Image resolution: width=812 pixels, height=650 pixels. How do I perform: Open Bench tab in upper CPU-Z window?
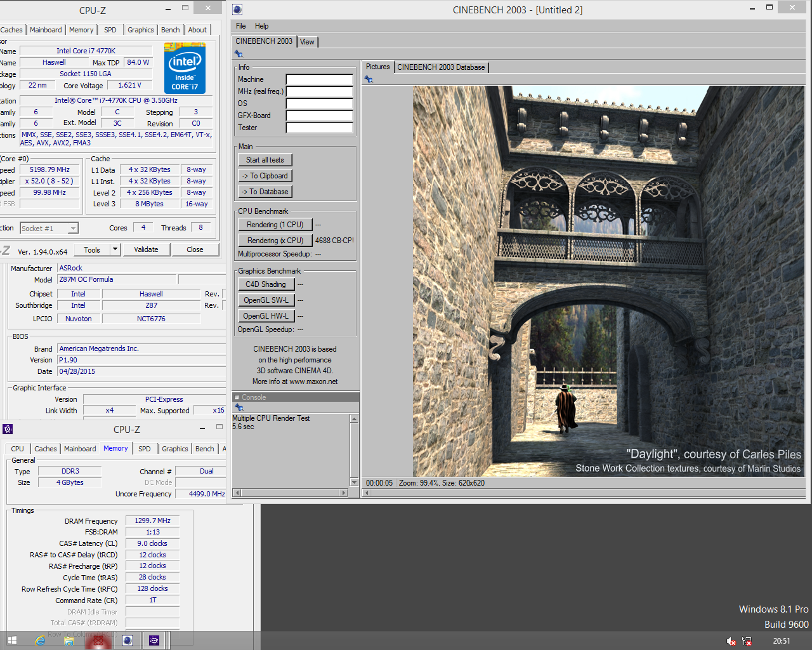point(170,30)
